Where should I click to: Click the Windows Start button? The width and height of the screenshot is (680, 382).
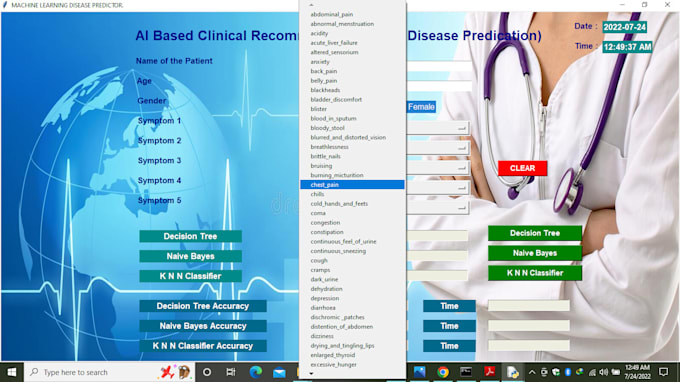[x=12, y=372]
